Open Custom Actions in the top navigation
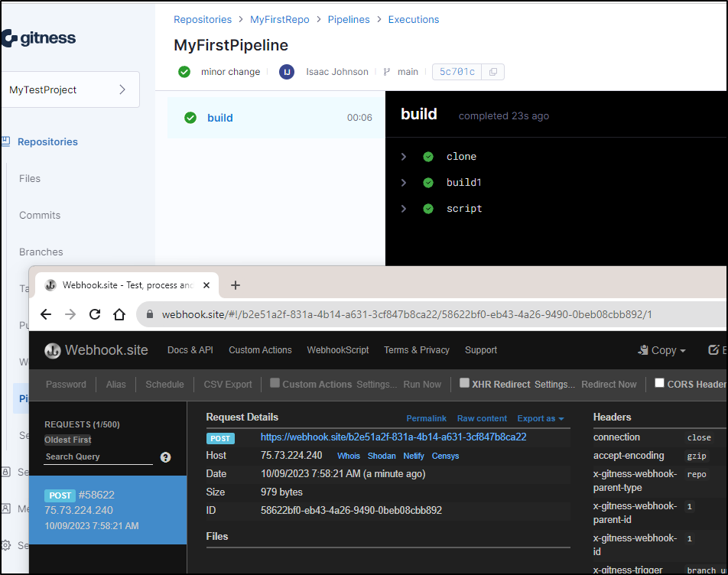Screen dimensions: 728x575 point(260,350)
